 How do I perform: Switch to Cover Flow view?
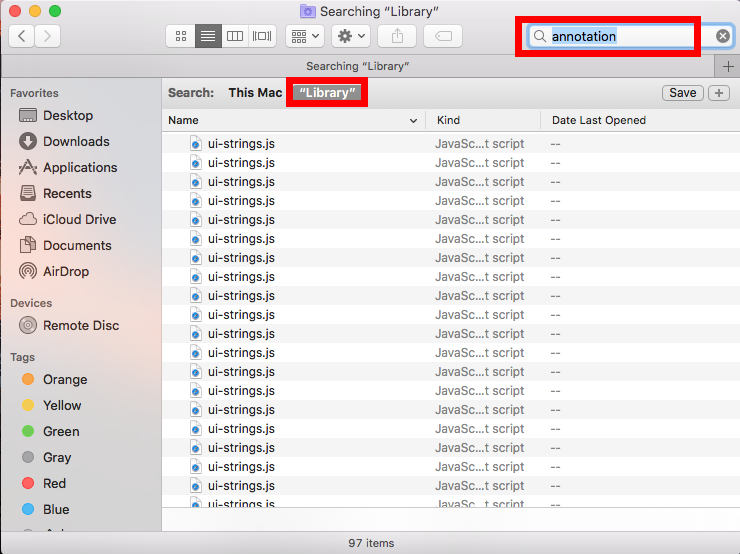[262, 36]
